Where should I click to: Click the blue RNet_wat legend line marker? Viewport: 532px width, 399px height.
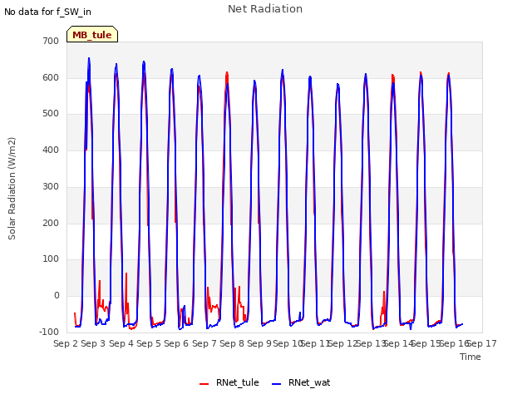tap(277, 384)
